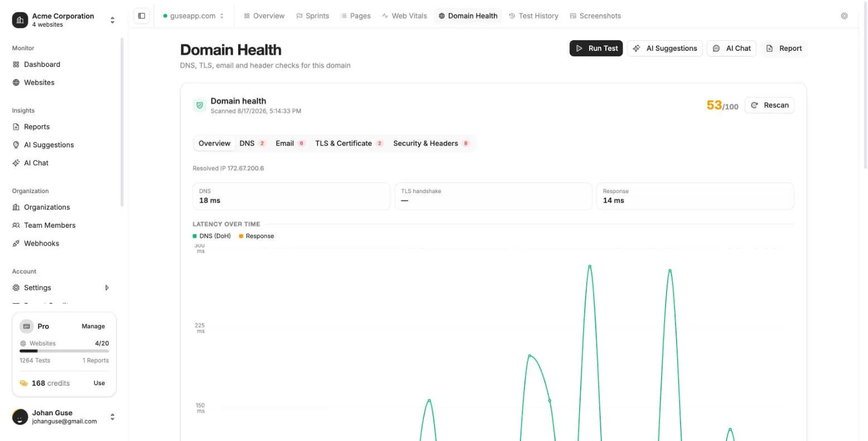This screenshot has width=868, height=441.
Task: Click the 1264 Tests text
Action: click(35, 361)
